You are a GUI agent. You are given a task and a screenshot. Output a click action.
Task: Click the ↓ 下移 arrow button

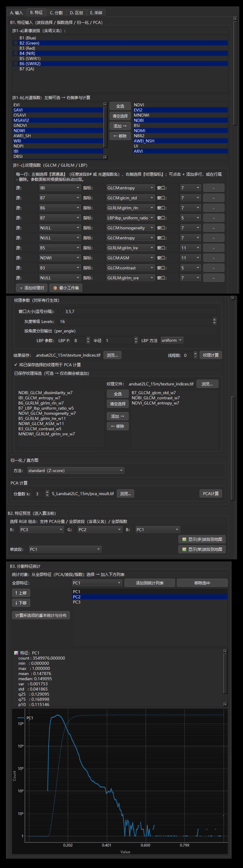tap(21, 603)
